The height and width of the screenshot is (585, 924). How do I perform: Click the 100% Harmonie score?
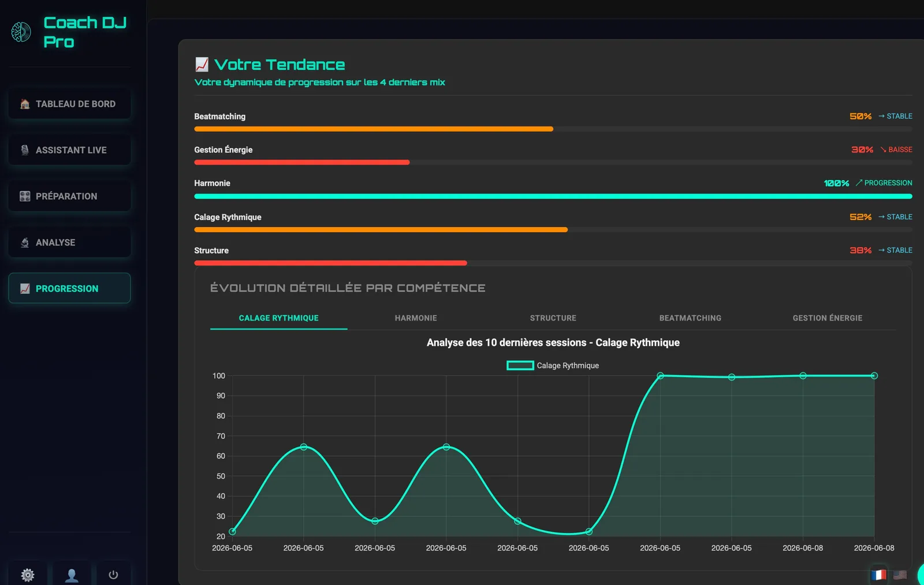(x=836, y=183)
